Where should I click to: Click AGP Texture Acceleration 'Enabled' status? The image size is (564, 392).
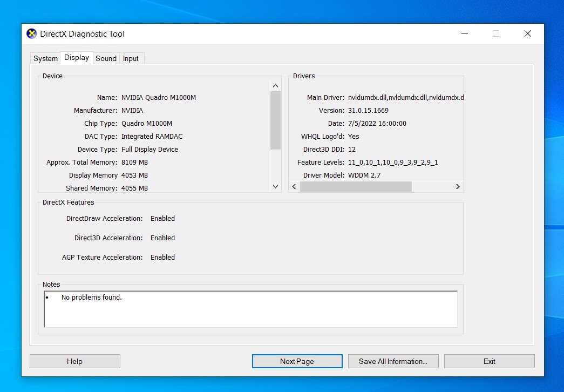click(162, 258)
